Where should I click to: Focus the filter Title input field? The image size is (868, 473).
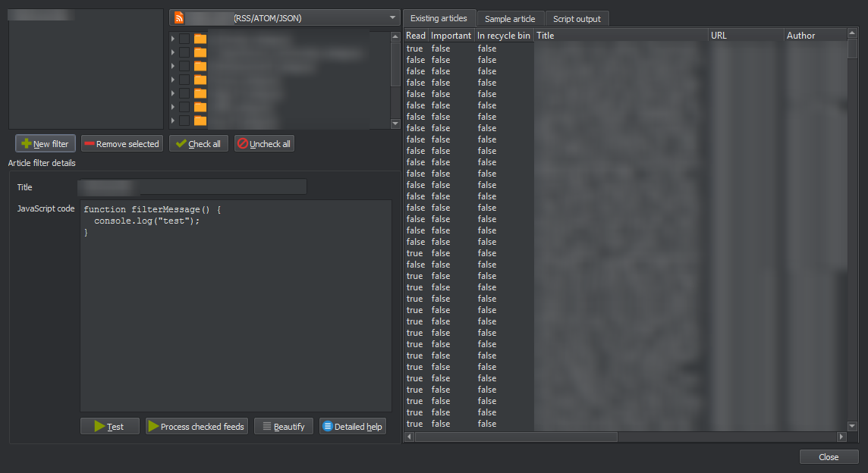(193, 187)
